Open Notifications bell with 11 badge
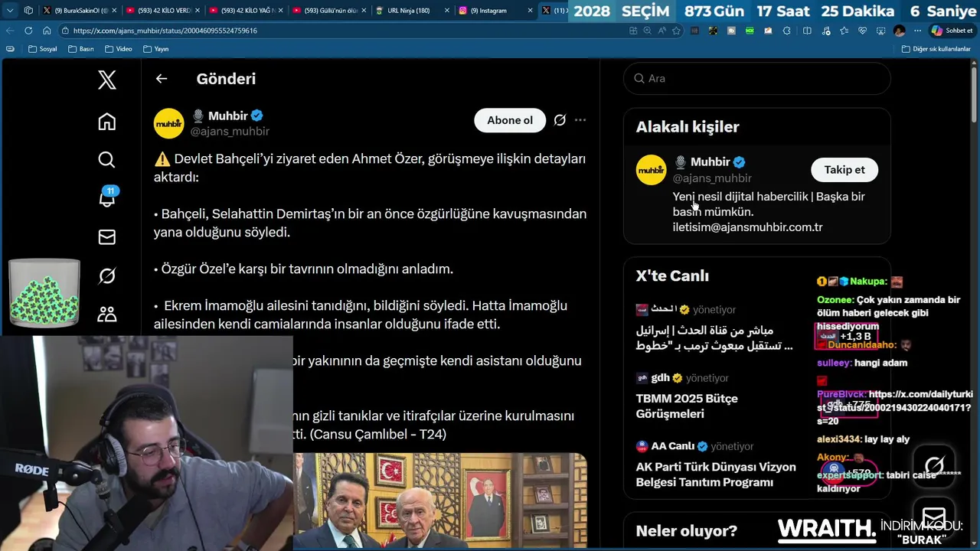This screenshot has height=551, width=980. pos(107,197)
